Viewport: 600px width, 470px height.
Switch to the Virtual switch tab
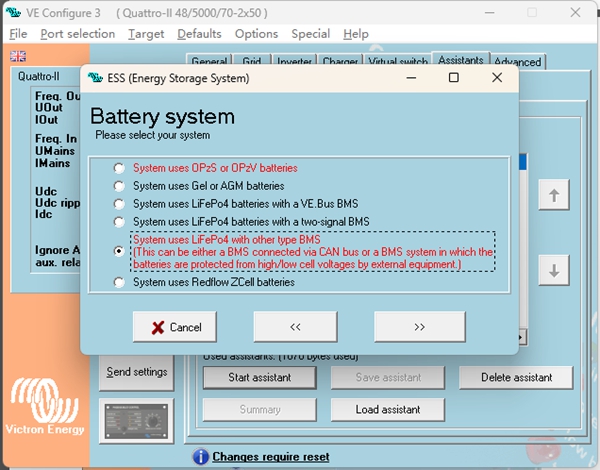tap(398, 61)
